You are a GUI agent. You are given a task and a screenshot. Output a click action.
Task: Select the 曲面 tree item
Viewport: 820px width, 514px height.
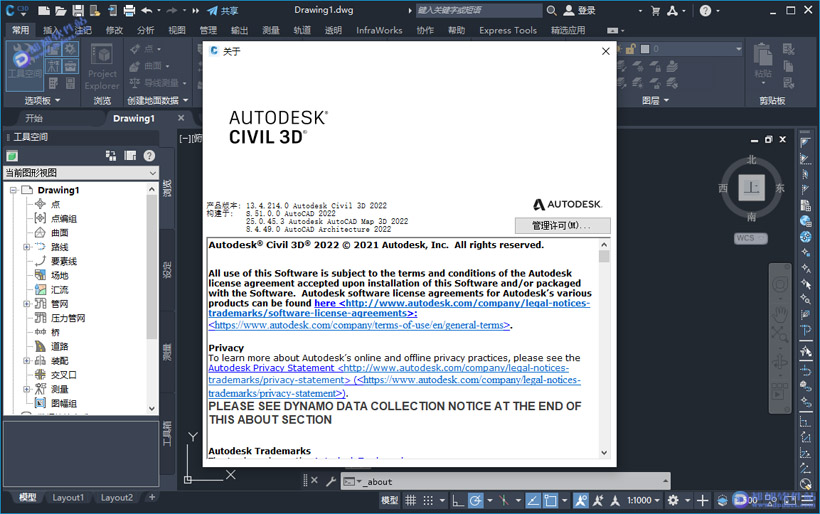pos(60,233)
